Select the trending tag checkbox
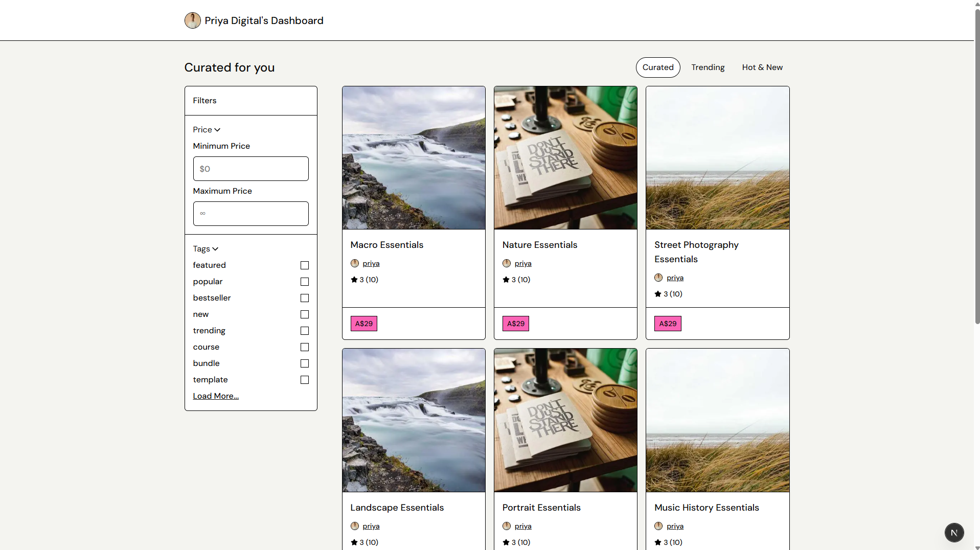Screen dimensions: 980x550 coord(305,331)
